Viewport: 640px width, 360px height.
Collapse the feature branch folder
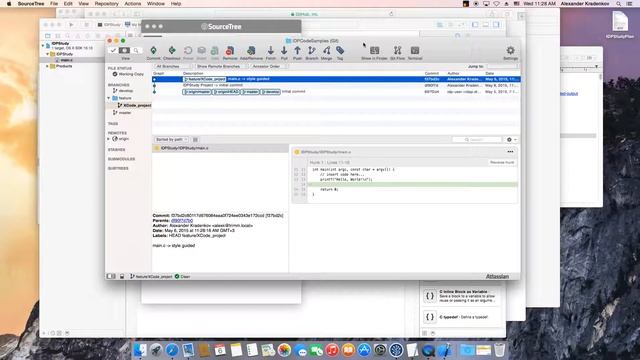coord(109,98)
